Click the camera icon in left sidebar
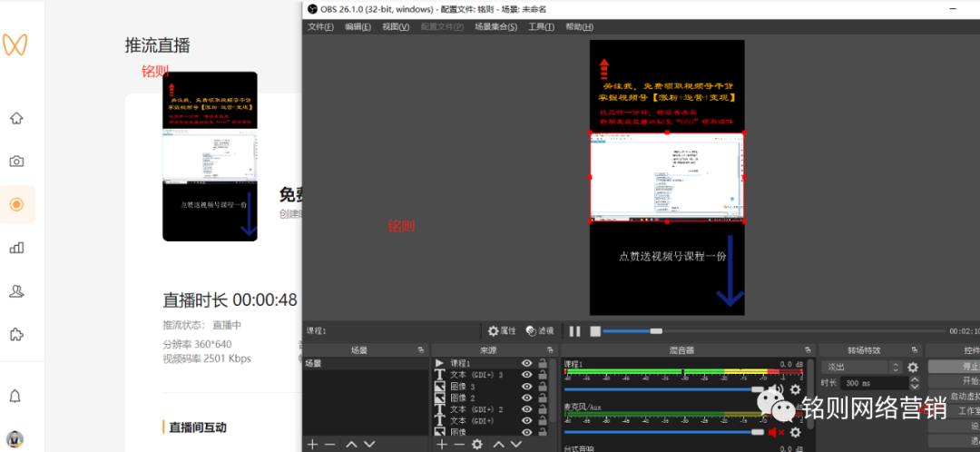The image size is (980, 452). pos(16,161)
